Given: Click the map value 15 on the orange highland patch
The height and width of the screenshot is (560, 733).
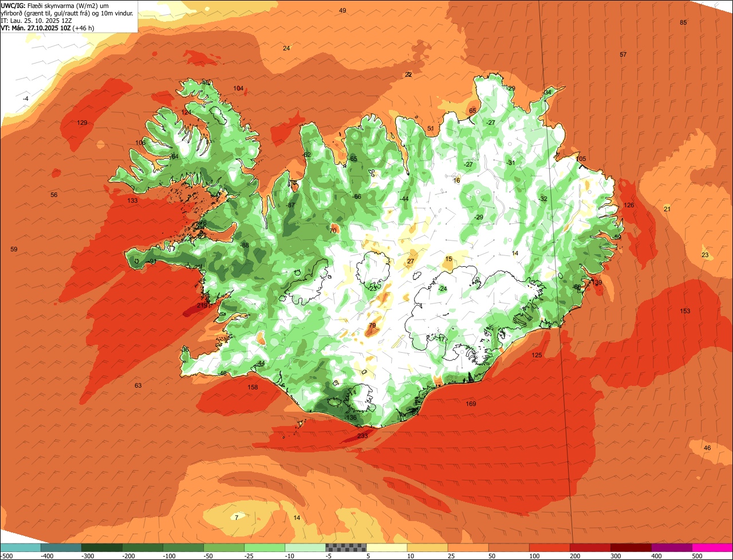Looking at the screenshot, I should [448, 259].
